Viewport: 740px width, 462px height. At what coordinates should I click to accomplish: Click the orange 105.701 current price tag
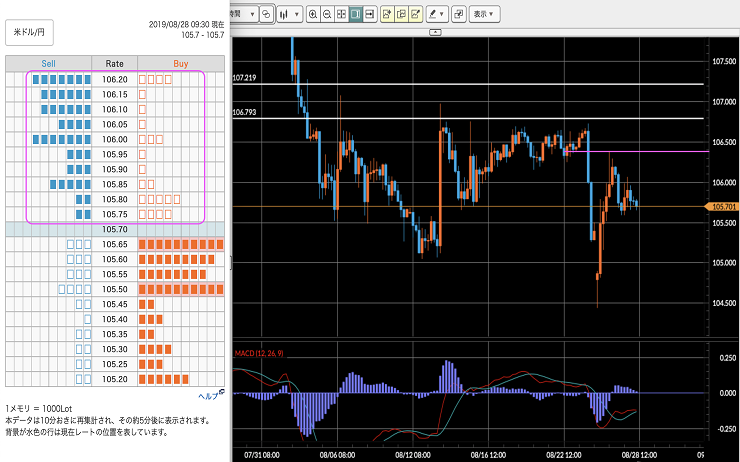(721, 207)
